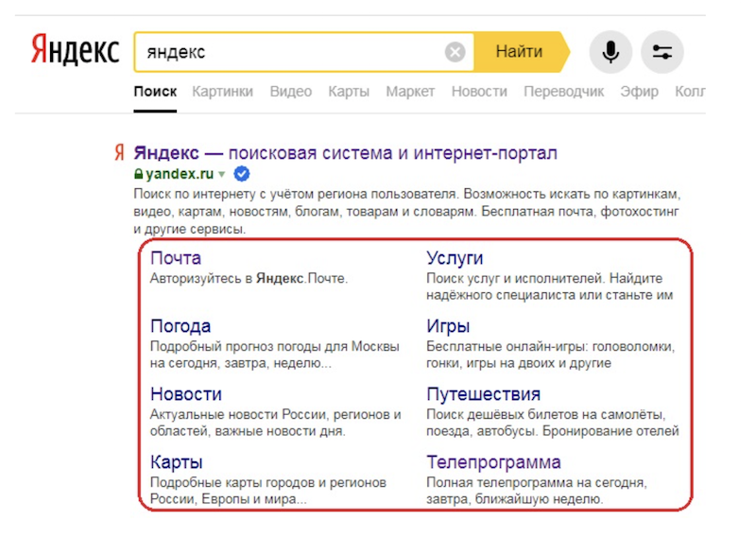Select the Поиск tab

[x=155, y=92]
